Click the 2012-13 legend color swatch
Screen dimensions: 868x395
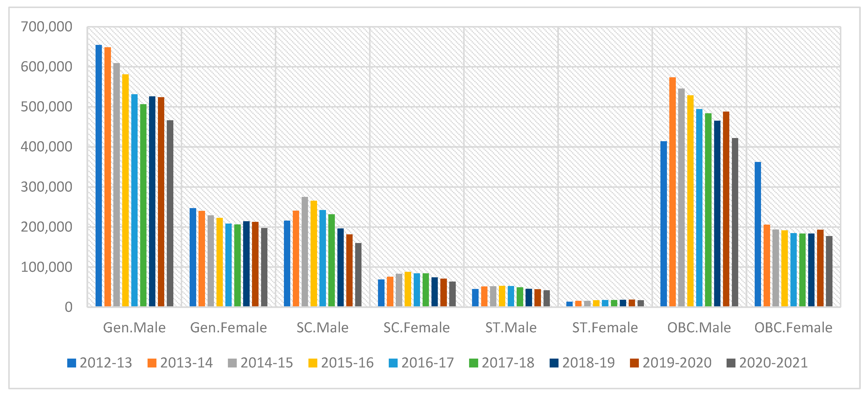coord(71,363)
